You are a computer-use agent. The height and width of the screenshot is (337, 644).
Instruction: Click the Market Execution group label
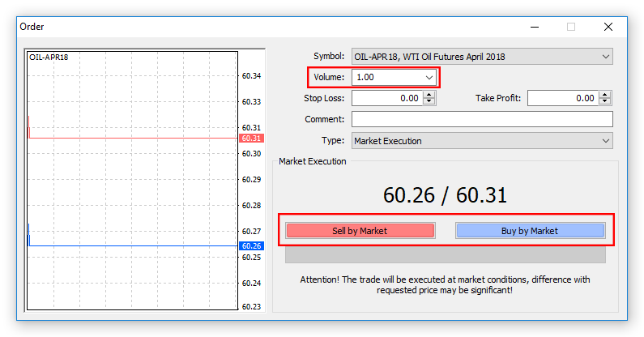(x=313, y=161)
